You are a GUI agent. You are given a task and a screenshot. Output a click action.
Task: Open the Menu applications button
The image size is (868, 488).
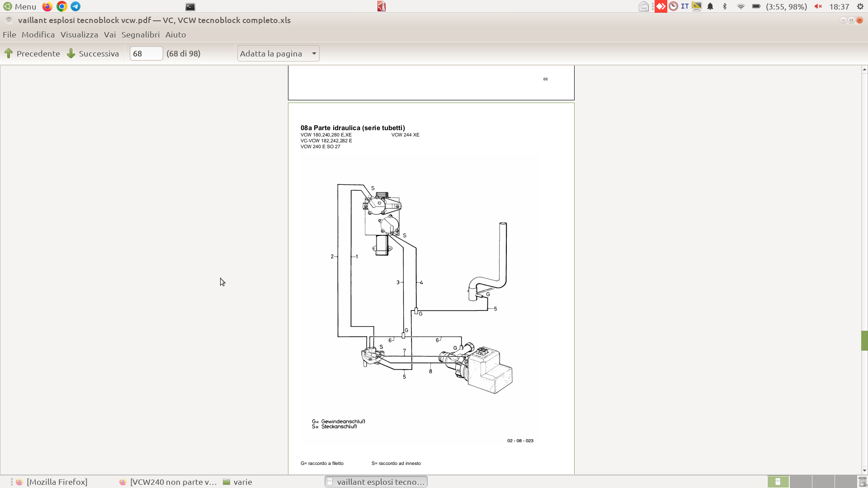pos(20,6)
